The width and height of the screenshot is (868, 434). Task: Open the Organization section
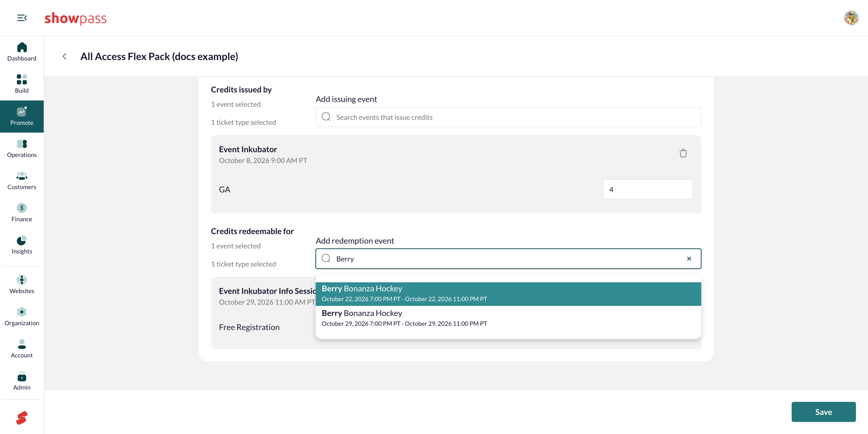pyautogui.click(x=22, y=317)
